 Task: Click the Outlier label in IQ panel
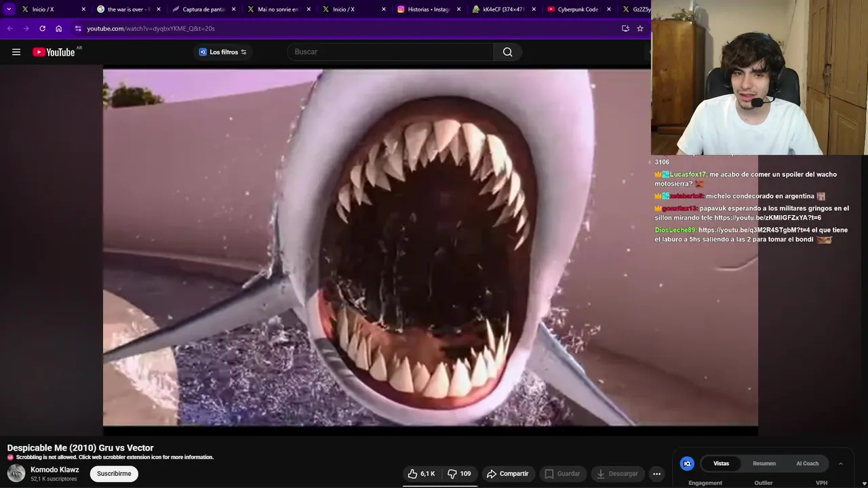coord(764,483)
